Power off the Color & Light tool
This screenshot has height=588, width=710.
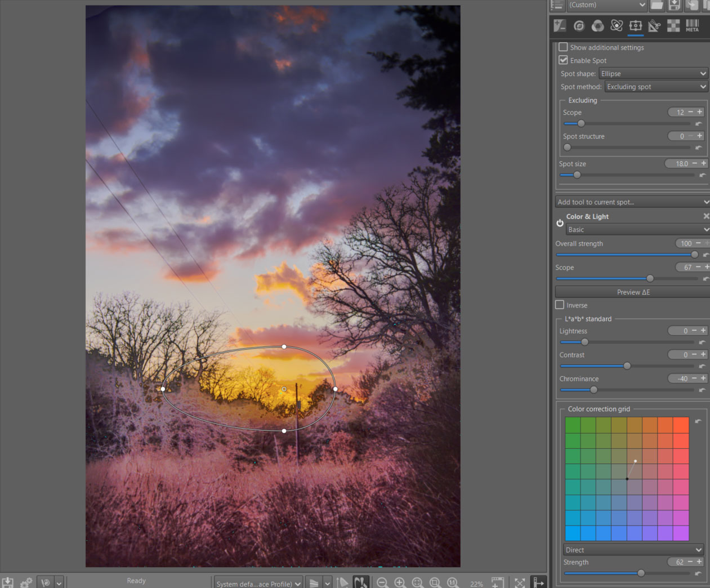(x=560, y=223)
